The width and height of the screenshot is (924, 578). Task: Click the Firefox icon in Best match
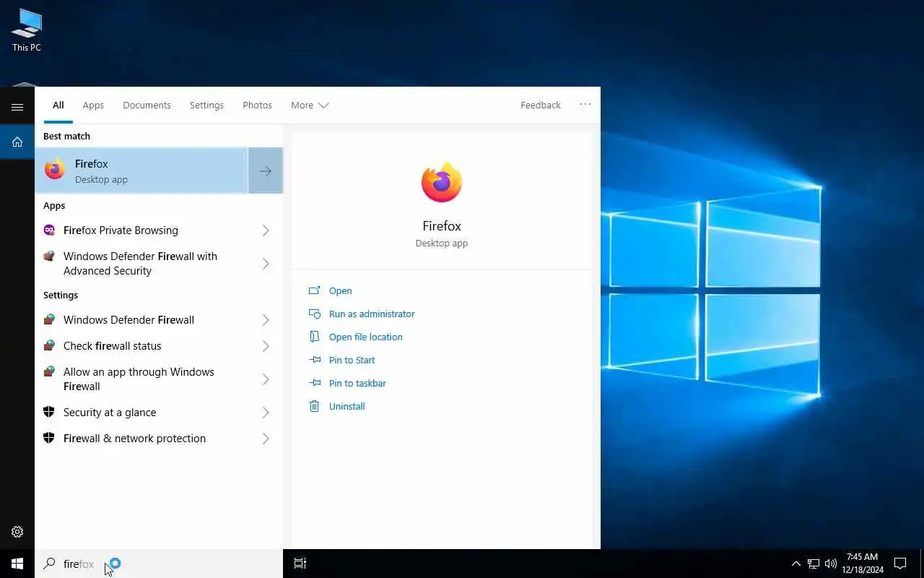(55, 171)
